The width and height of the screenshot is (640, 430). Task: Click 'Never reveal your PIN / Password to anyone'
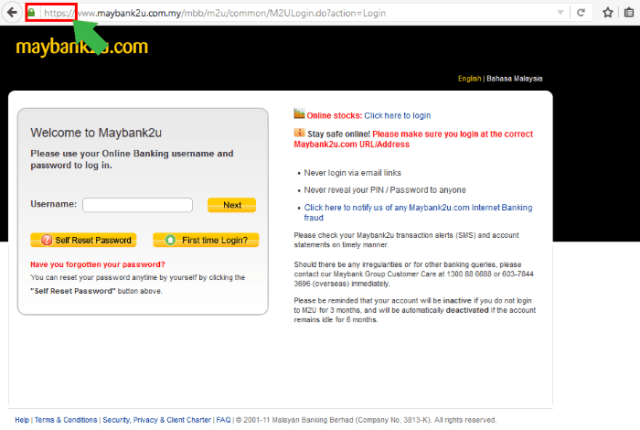(385, 190)
